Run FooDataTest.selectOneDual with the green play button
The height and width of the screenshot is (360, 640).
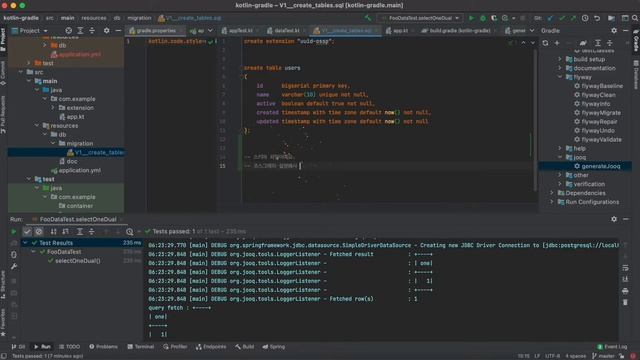click(471, 18)
